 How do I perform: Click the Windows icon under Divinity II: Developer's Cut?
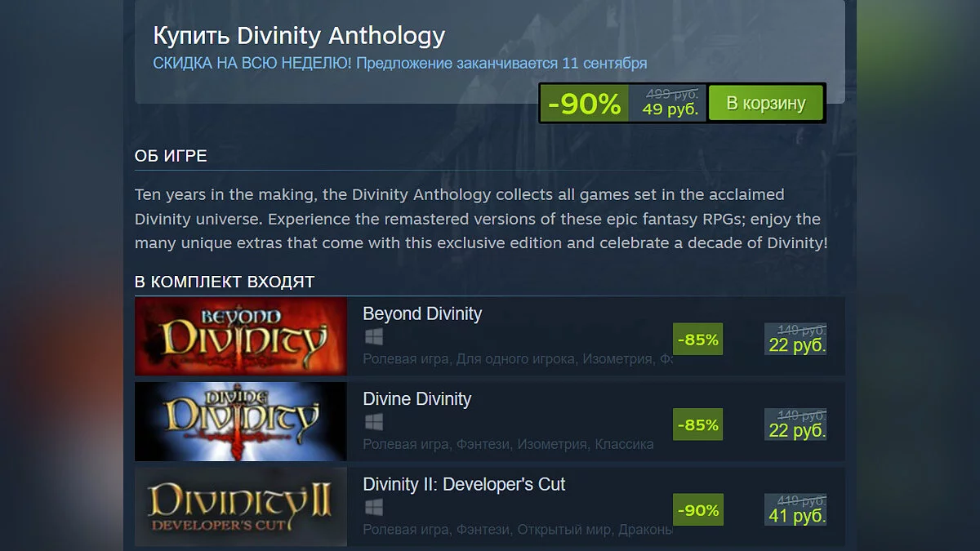(373, 507)
